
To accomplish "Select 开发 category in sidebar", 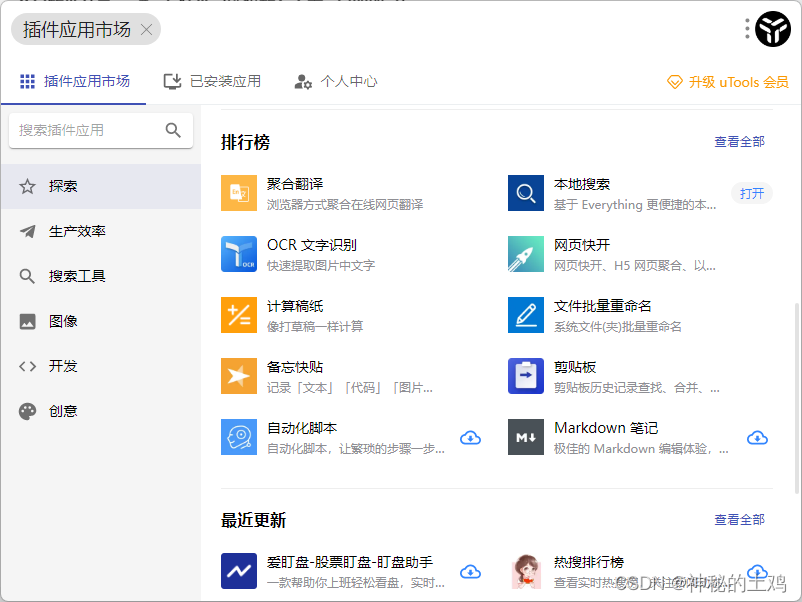I will click(x=101, y=366).
